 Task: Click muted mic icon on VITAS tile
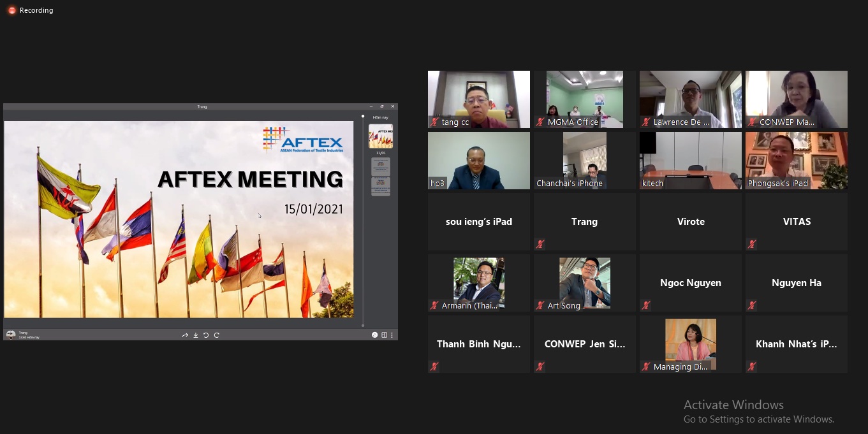coord(752,244)
